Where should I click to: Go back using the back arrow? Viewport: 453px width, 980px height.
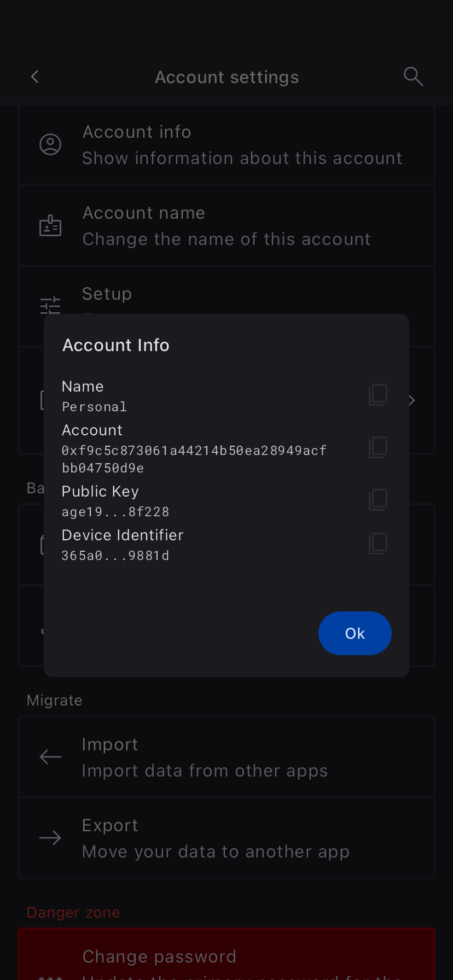click(35, 77)
